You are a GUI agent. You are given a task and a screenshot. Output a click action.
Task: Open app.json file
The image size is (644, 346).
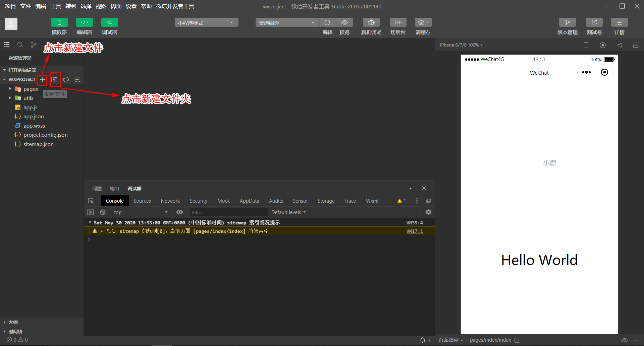click(34, 117)
